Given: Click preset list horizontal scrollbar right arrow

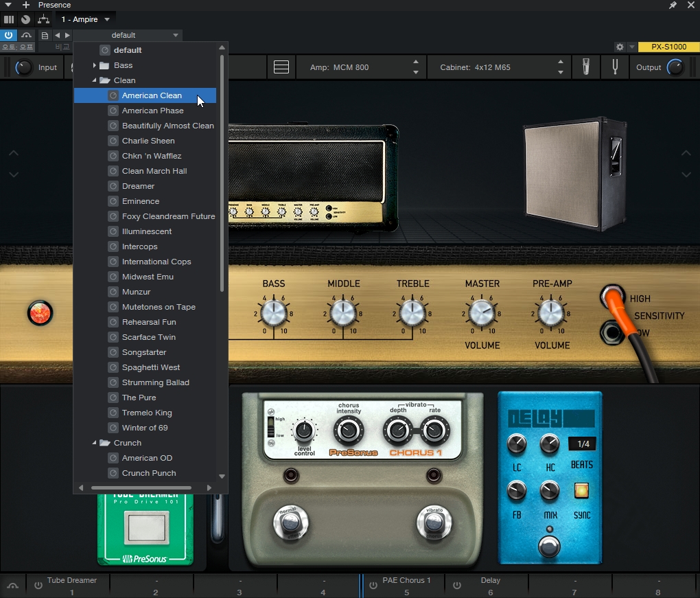Looking at the screenshot, I should point(209,487).
